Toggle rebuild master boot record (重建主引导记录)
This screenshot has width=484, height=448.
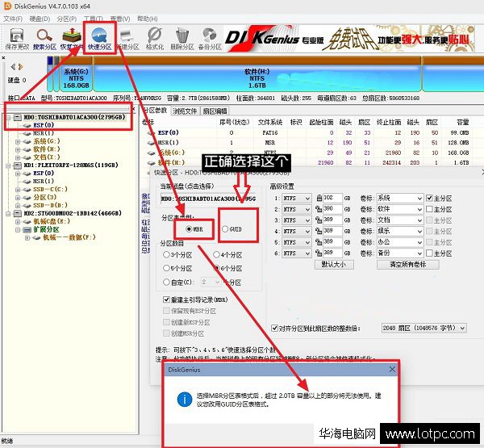coord(166,299)
